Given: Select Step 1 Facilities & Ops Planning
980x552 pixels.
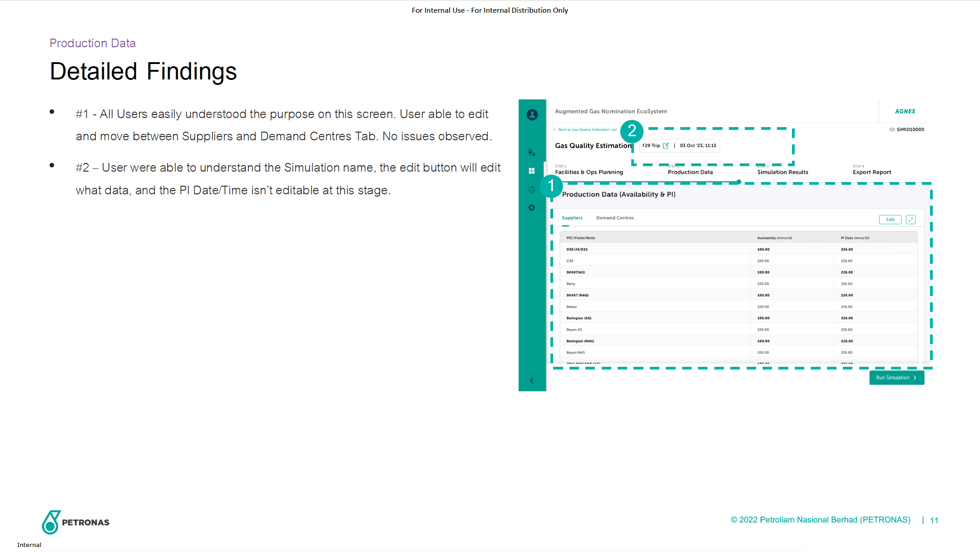Looking at the screenshot, I should (x=589, y=172).
